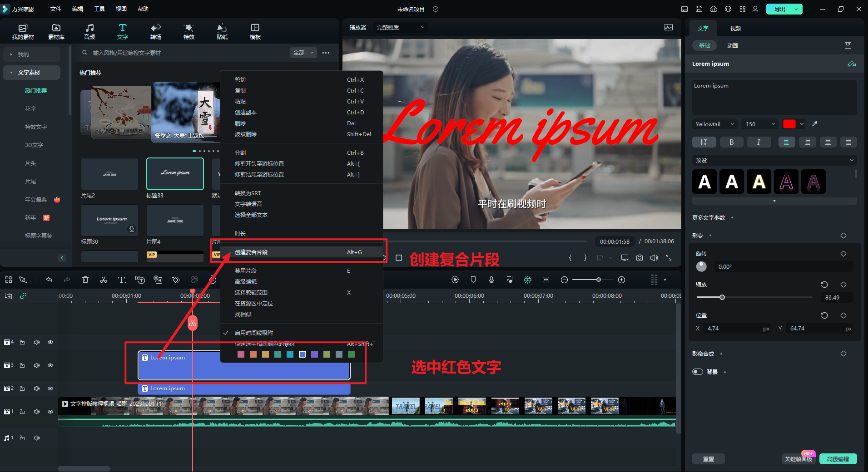Open the three-dot more options beside 全部
Screen dimensions: 868x472
[326, 53]
